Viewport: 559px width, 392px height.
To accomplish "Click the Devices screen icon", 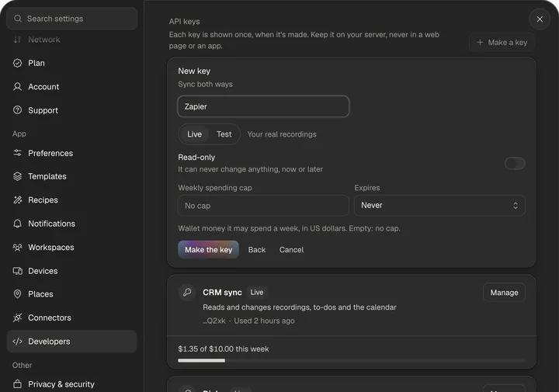I will (17, 271).
